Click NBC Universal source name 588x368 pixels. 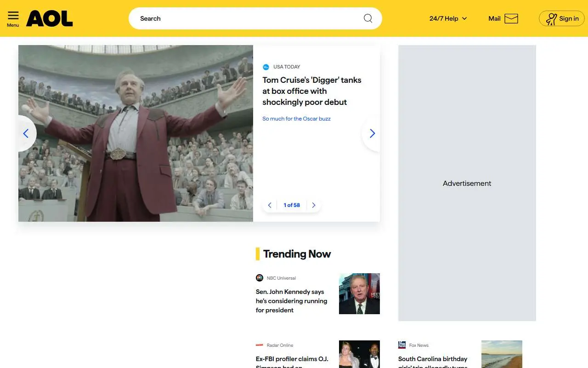[281, 278]
